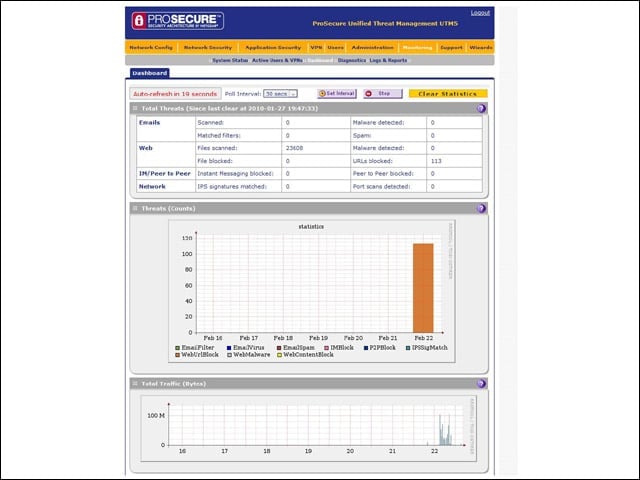
Task: Collapse the Total Threats panel handle icon
Action: click(x=135, y=108)
